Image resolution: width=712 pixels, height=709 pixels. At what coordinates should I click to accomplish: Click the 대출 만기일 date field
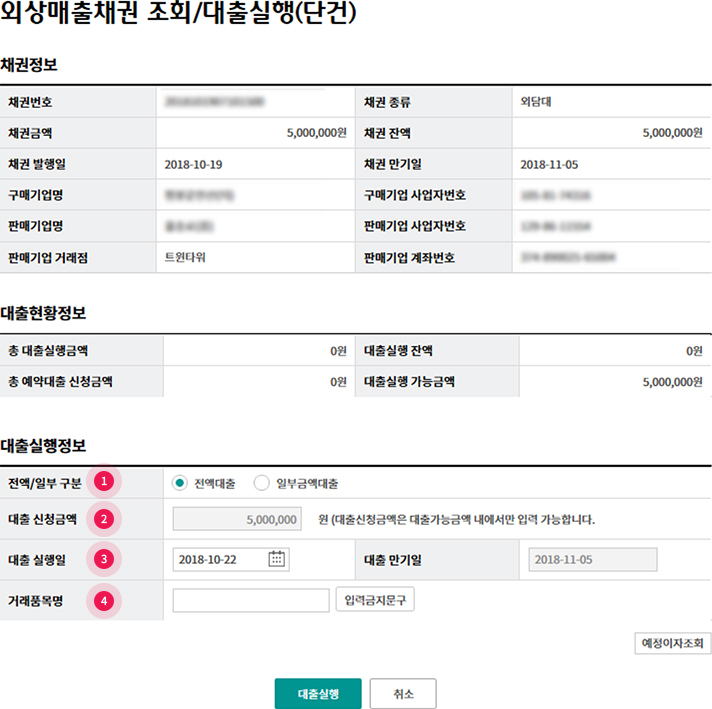(592, 559)
